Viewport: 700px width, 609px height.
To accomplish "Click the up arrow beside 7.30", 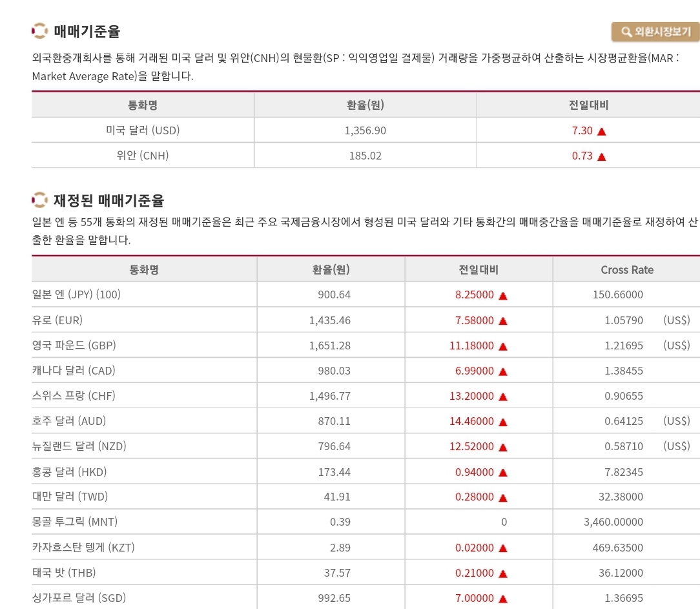I will (x=601, y=131).
